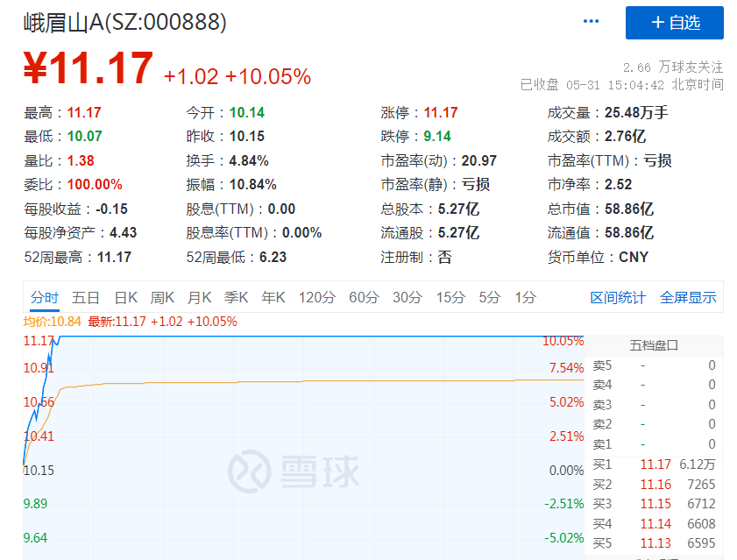
Task: Switch to the 5分 chart tab
Action: (x=490, y=298)
